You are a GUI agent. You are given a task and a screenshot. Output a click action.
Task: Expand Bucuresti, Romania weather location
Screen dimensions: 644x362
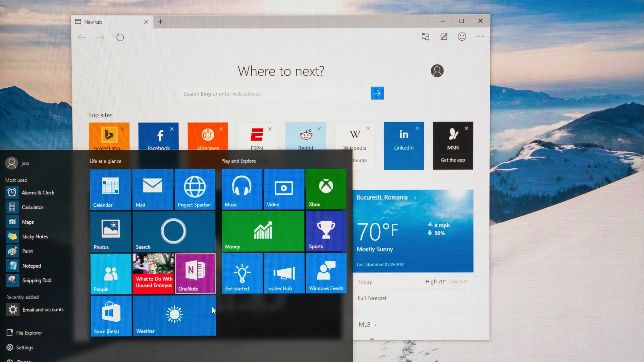click(386, 197)
